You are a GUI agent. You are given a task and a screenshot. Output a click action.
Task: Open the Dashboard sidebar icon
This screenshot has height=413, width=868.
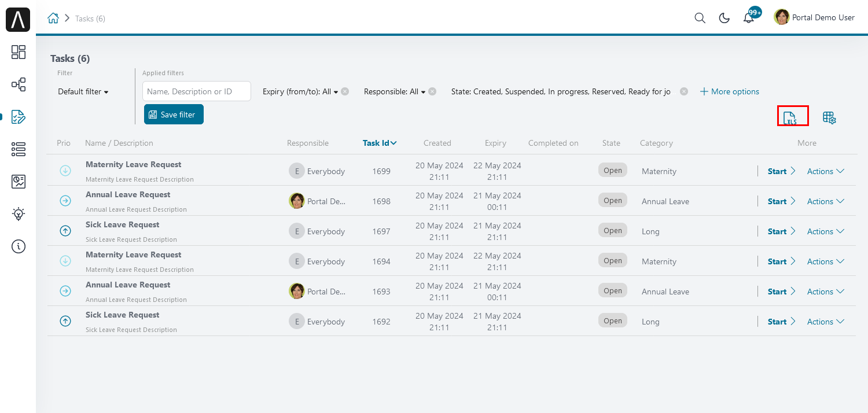(x=19, y=52)
